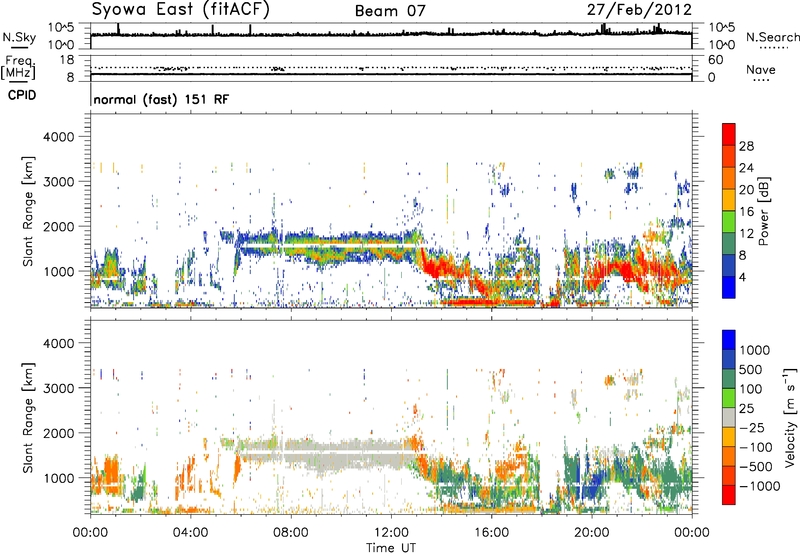Click the gray band of velocity color bar
Viewport: 800px width, 554px height.
click(729, 417)
